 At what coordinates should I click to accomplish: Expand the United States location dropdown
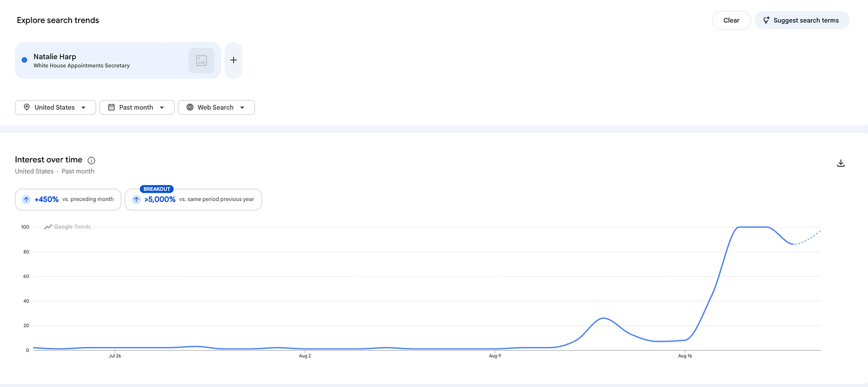tap(55, 107)
